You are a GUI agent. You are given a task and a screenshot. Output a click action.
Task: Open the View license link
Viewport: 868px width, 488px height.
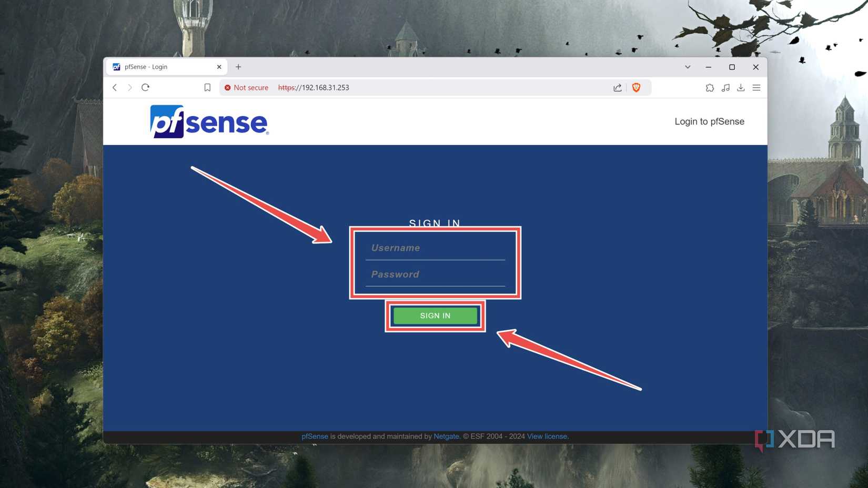point(547,436)
